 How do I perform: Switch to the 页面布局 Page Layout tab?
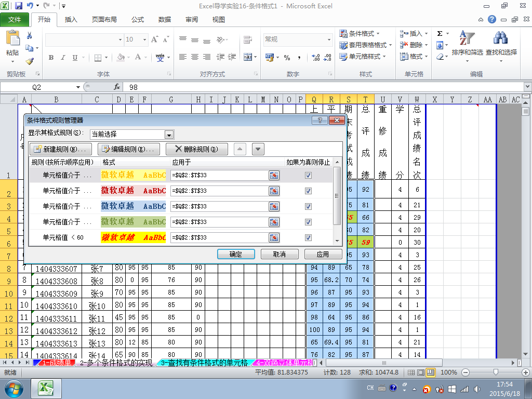click(104, 20)
